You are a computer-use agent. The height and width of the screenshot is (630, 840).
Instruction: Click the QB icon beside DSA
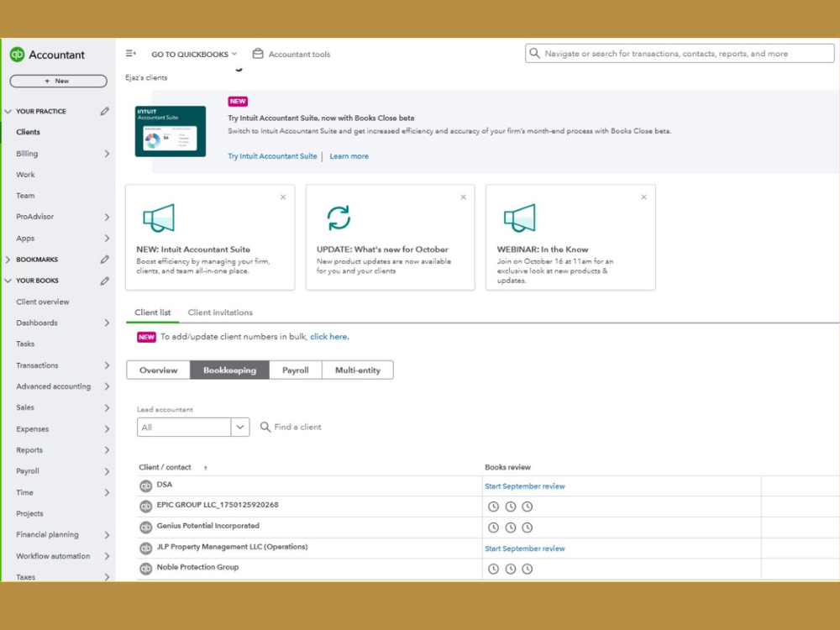[x=145, y=486]
